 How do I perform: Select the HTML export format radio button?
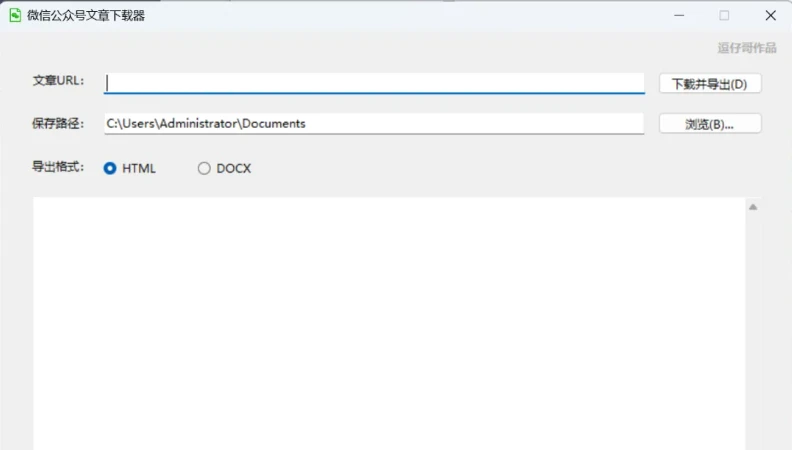tap(110, 168)
